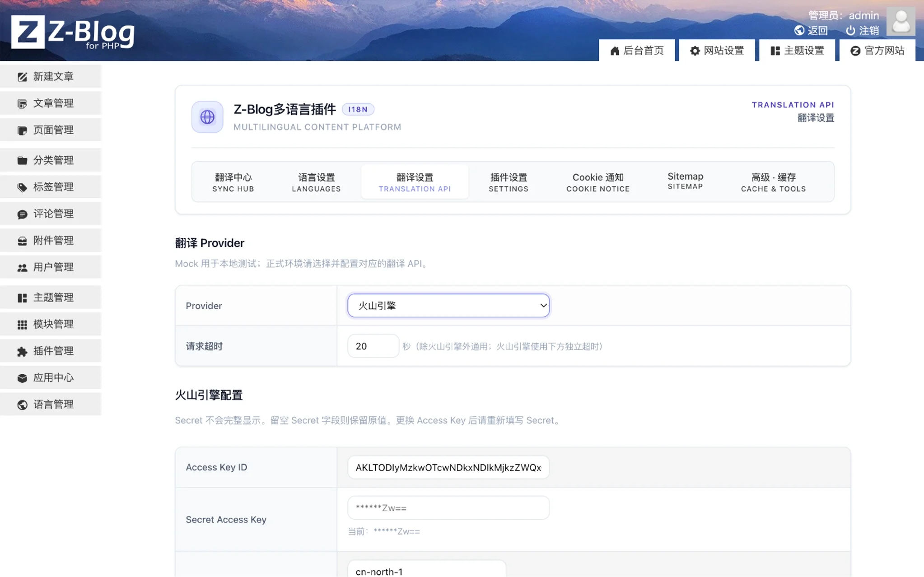
Task: Click the region field showing cn-north-1
Action: [427, 570]
